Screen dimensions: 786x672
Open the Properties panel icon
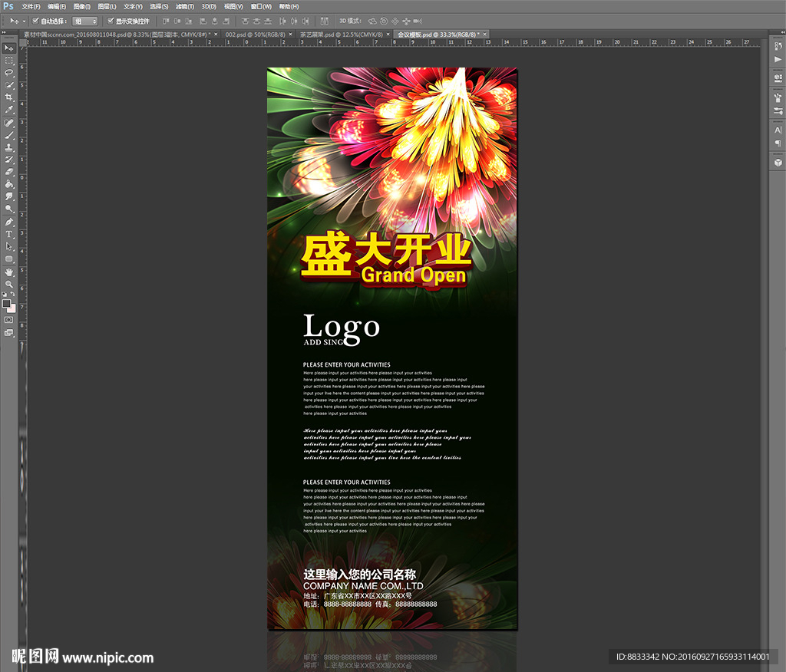click(x=778, y=78)
